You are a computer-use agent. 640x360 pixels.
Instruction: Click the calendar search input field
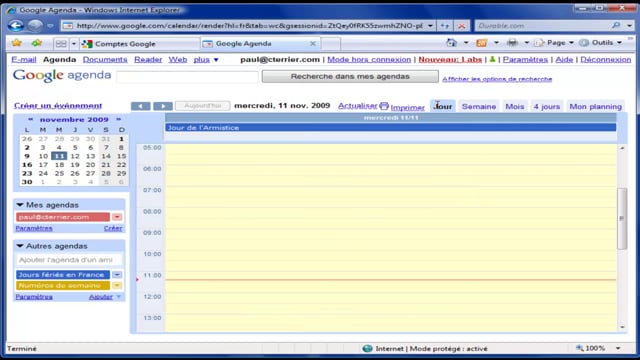click(x=187, y=76)
